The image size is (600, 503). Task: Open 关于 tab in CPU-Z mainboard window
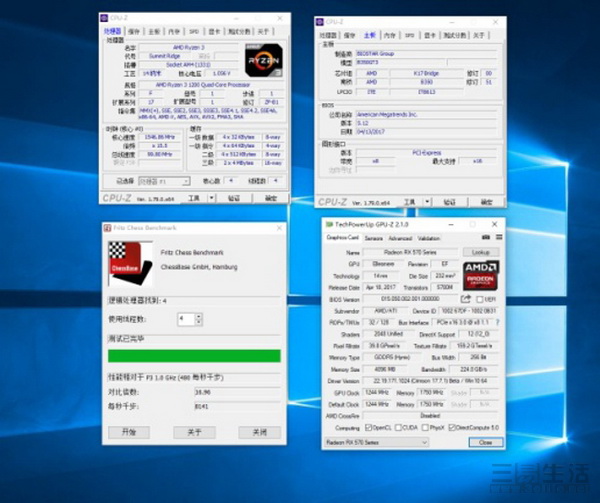click(x=479, y=35)
